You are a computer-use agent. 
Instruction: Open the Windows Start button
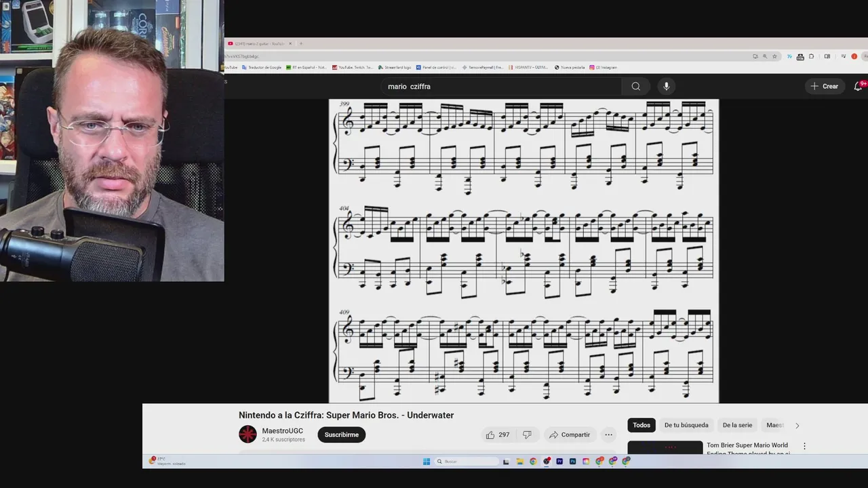pos(427,462)
